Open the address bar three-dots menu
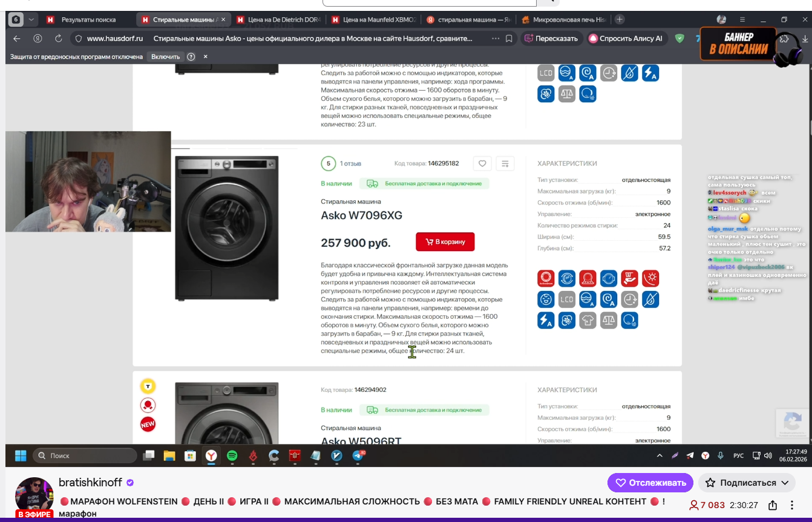Screen dimensions: 812x522 pos(496,38)
